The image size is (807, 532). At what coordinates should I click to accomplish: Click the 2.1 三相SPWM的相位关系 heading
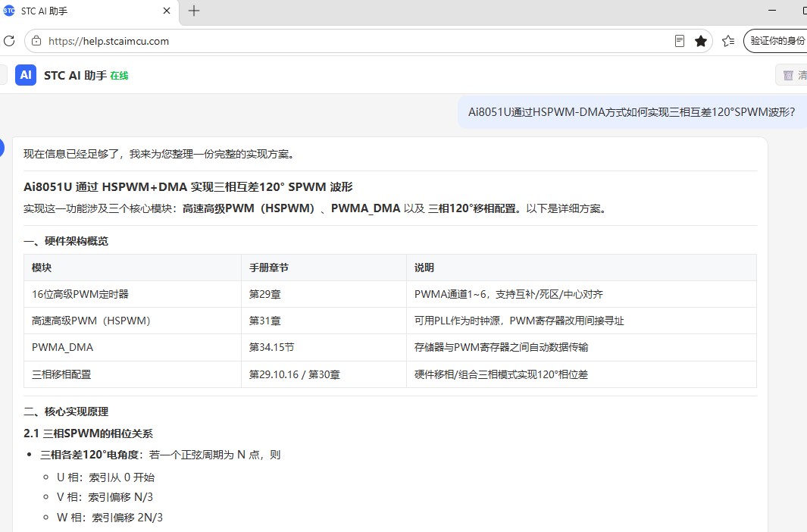(x=88, y=433)
